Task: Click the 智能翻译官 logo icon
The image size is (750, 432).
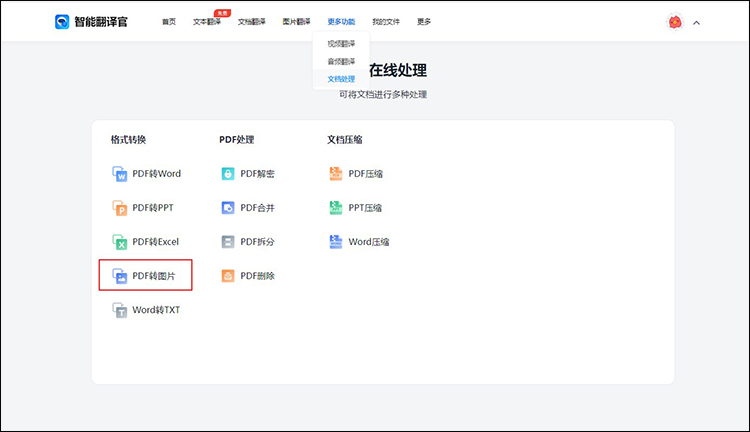Action: coord(62,22)
